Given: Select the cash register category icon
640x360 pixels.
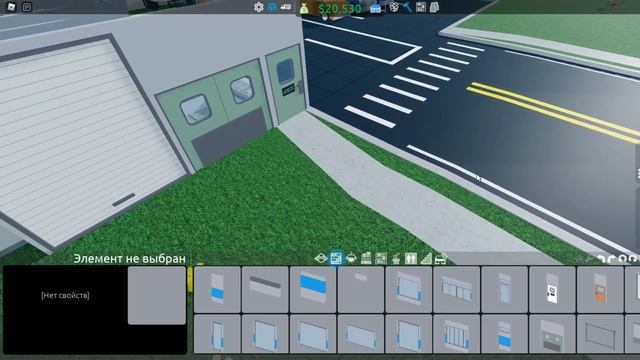Looking at the screenshot, I should coord(366,258).
